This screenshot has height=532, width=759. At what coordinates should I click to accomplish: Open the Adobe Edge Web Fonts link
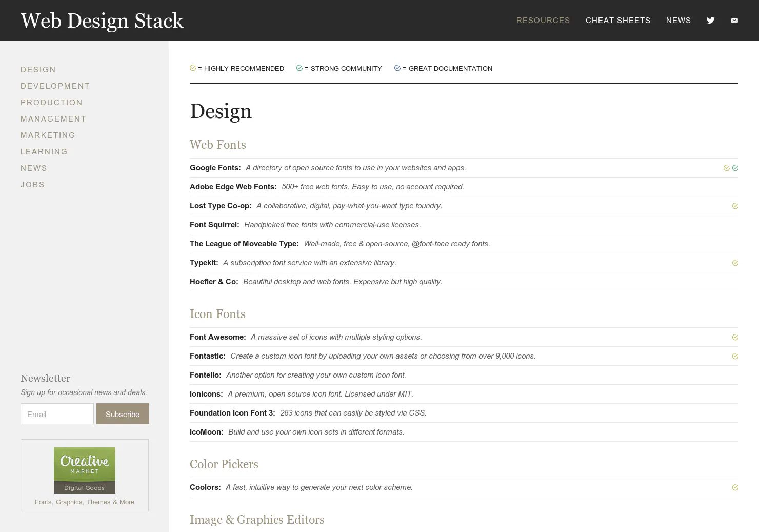coord(233,187)
